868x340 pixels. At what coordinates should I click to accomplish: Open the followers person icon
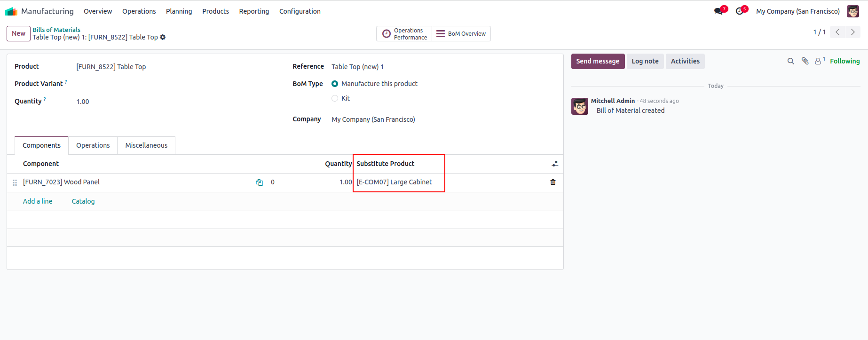(x=819, y=61)
